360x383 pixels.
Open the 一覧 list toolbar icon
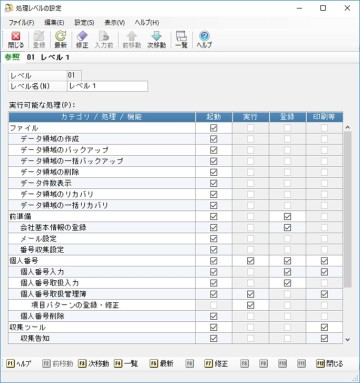tap(181, 40)
